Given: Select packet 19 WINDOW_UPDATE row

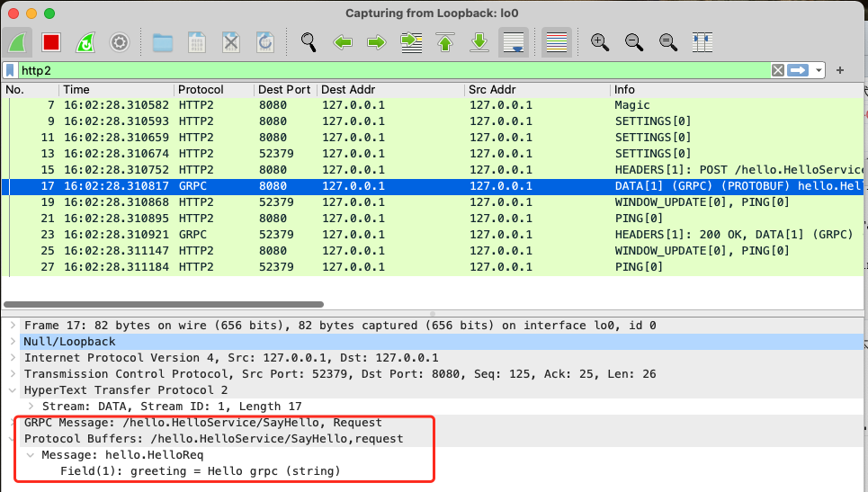Looking at the screenshot, I should pos(432,202).
